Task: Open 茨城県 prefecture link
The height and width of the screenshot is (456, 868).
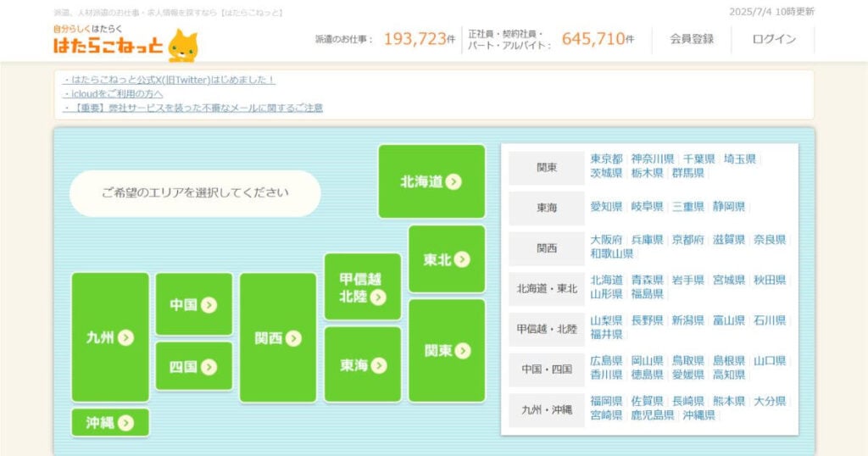Action: coord(606,173)
